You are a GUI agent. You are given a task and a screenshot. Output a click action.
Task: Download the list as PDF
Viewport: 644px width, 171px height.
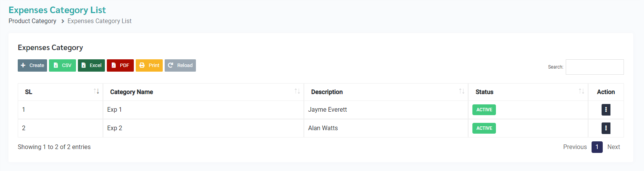coord(120,65)
